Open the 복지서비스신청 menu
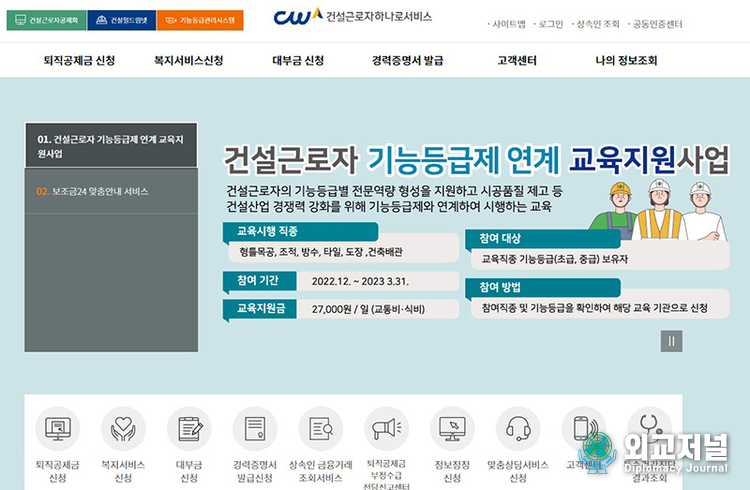The height and width of the screenshot is (490, 750). [x=188, y=60]
